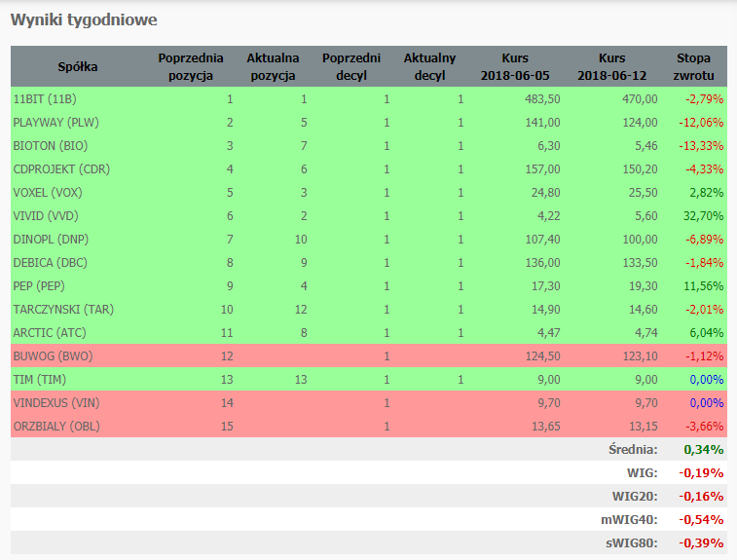Image resolution: width=737 pixels, height=560 pixels.
Task: Click the Stopa zwrotu column header
Action: point(693,66)
